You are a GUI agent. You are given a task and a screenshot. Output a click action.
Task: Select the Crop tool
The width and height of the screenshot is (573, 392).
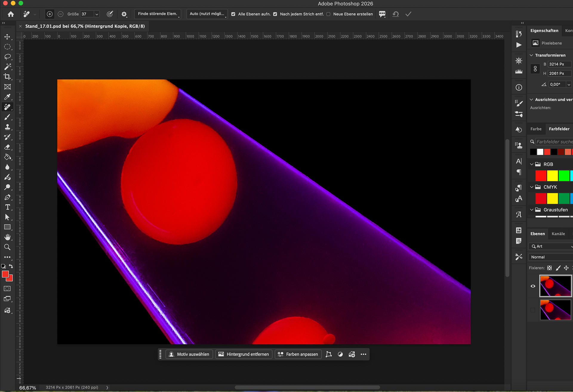coord(7,77)
